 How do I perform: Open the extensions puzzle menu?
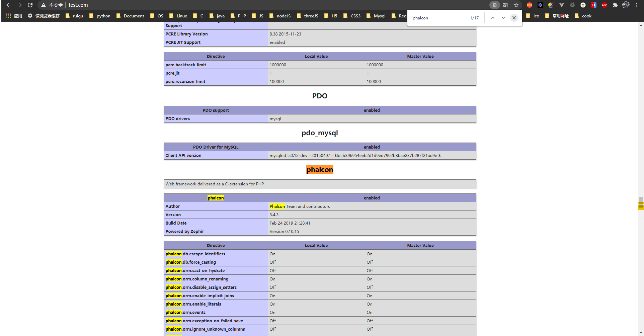[615, 5]
